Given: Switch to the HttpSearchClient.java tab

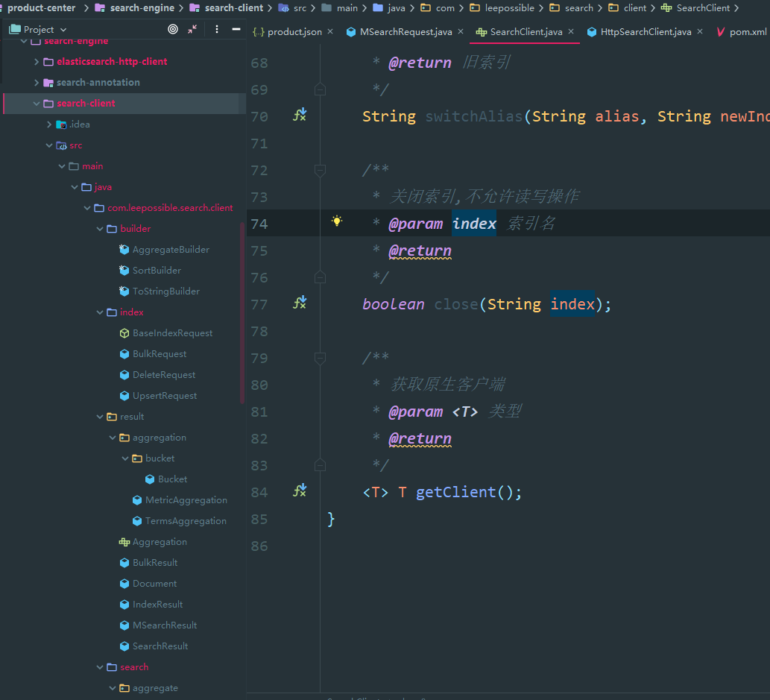Looking at the screenshot, I should click(645, 32).
